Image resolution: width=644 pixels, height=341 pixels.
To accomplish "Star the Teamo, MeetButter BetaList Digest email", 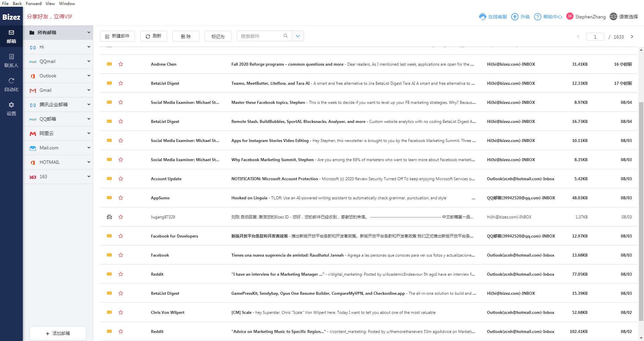I will tap(121, 83).
